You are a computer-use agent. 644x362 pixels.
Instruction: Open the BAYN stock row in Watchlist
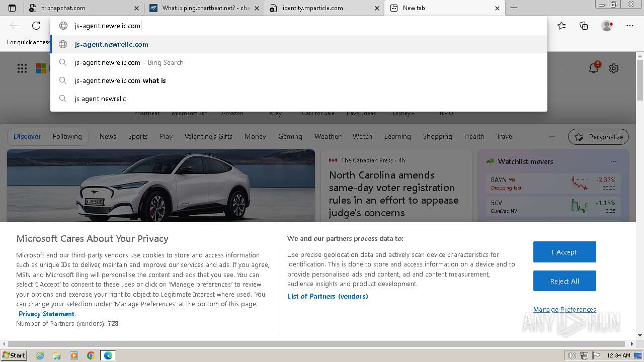(x=553, y=184)
